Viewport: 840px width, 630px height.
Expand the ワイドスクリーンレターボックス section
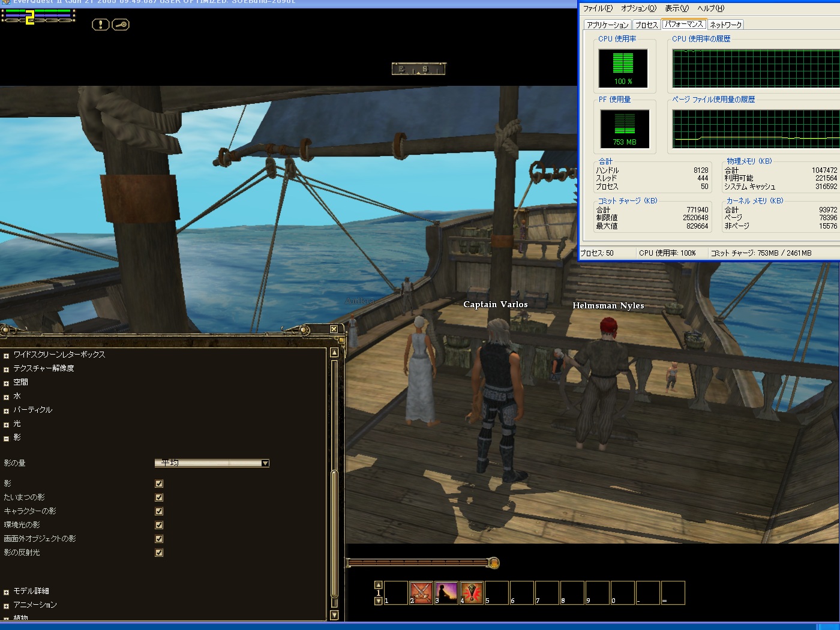tap(6, 356)
